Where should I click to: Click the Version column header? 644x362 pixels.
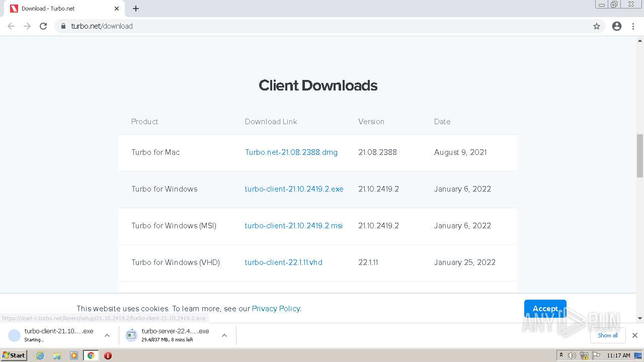pos(371,122)
